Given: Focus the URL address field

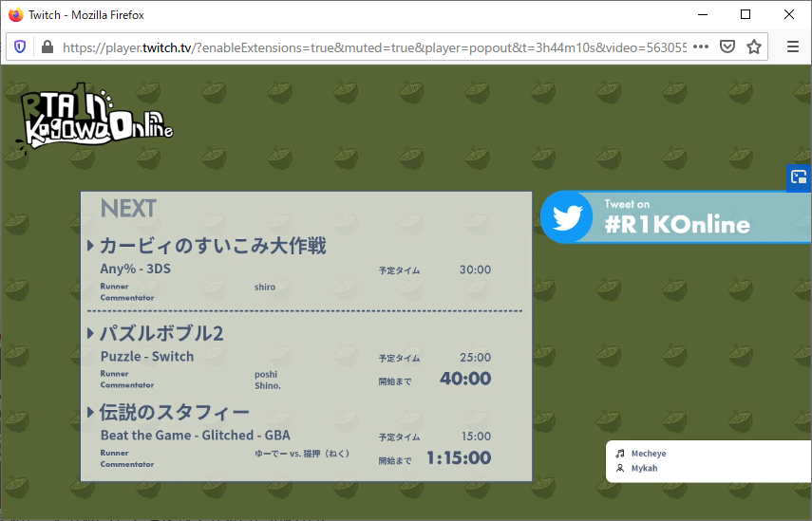Looking at the screenshot, I should [374, 47].
